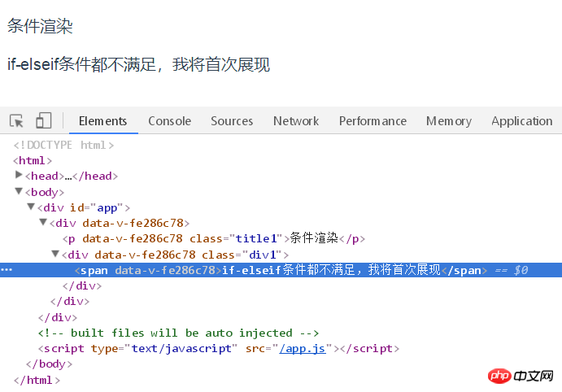Collapse the first data-v-fe286c78 div arrow
The height and width of the screenshot is (392, 562).
point(43,222)
